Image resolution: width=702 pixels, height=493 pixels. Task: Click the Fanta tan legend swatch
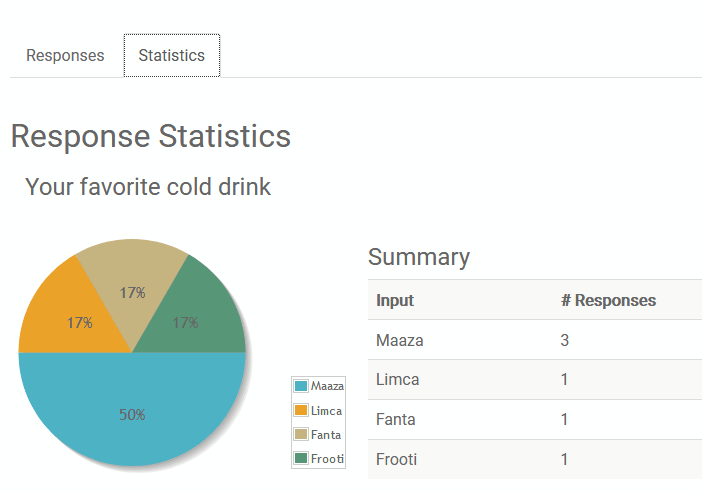pos(301,434)
